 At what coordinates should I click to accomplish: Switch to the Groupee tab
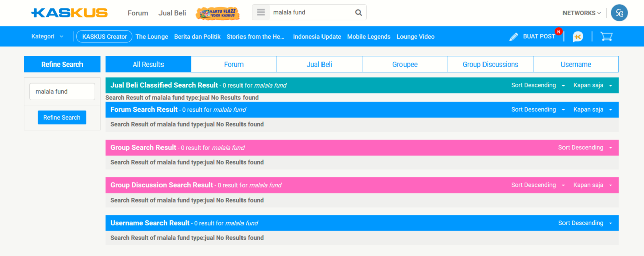405,65
